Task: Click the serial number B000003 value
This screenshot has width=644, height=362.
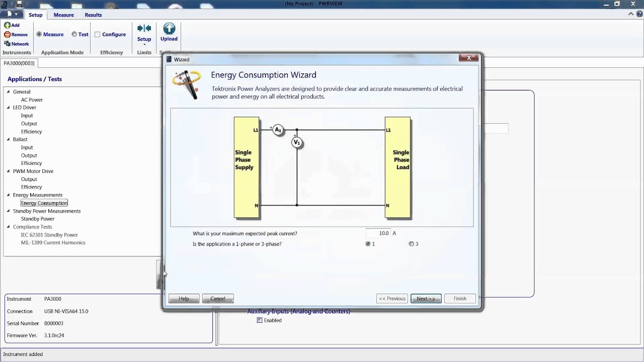Action: 54,323
